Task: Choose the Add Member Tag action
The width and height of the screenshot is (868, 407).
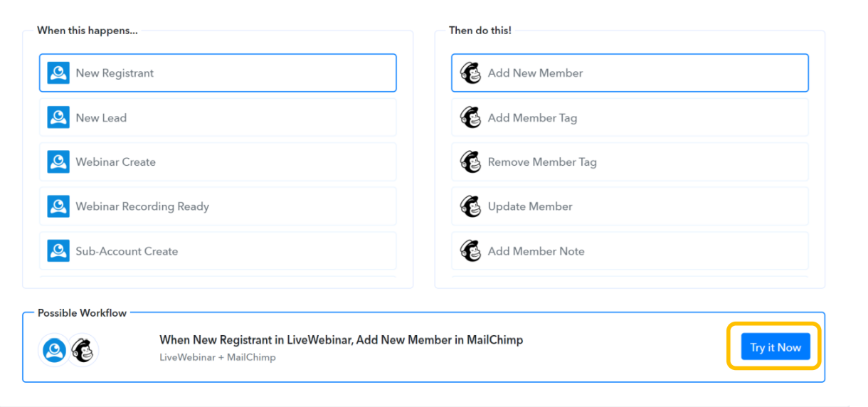Action: pyautogui.click(x=630, y=117)
